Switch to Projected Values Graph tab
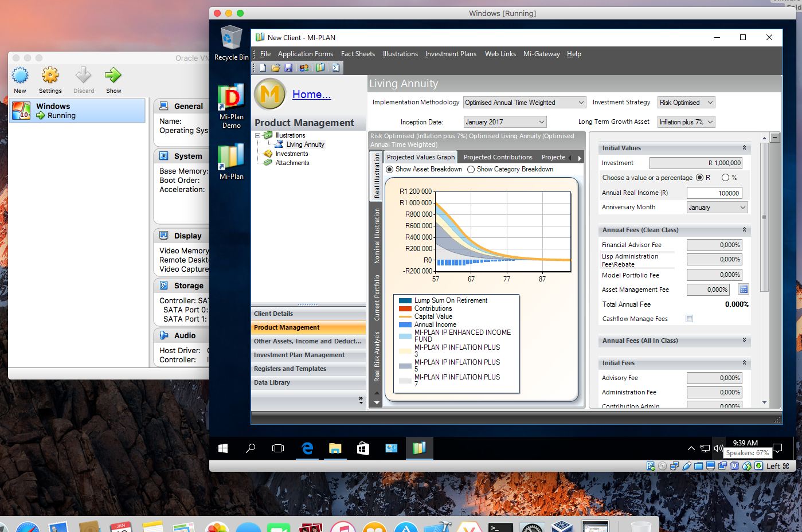This screenshot has width=802, height=532. point(421,157)
